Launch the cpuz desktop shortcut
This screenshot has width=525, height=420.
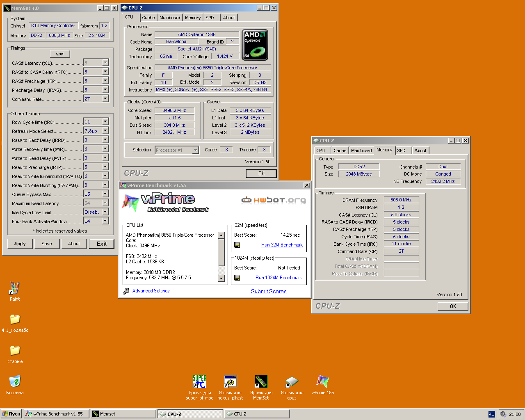(x=292, y=381)
